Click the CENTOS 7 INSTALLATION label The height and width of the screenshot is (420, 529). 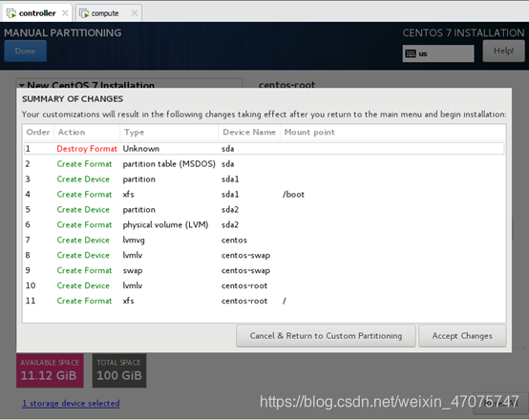463,32
